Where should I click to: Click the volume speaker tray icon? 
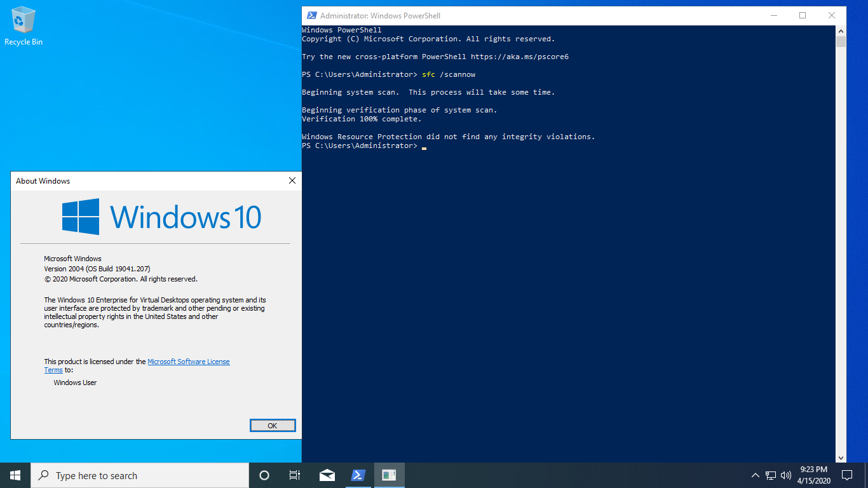[786, 475]
